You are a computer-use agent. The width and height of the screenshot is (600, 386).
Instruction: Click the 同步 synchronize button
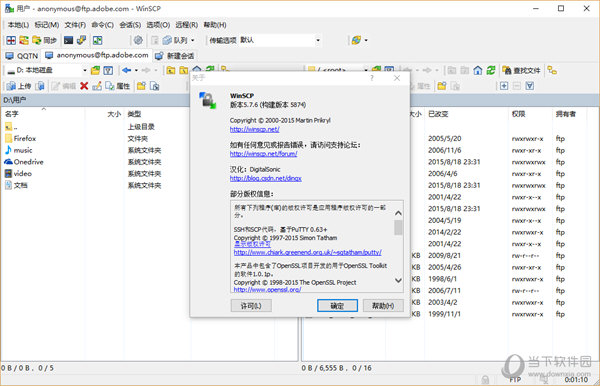[x=44, y=40]
